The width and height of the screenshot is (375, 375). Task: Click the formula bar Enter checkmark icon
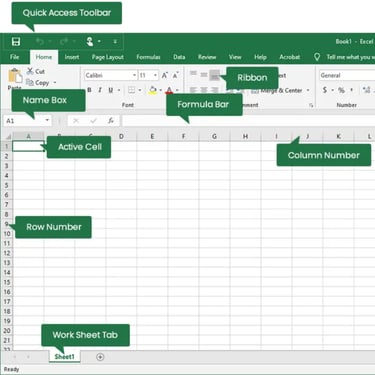point(93,121)
